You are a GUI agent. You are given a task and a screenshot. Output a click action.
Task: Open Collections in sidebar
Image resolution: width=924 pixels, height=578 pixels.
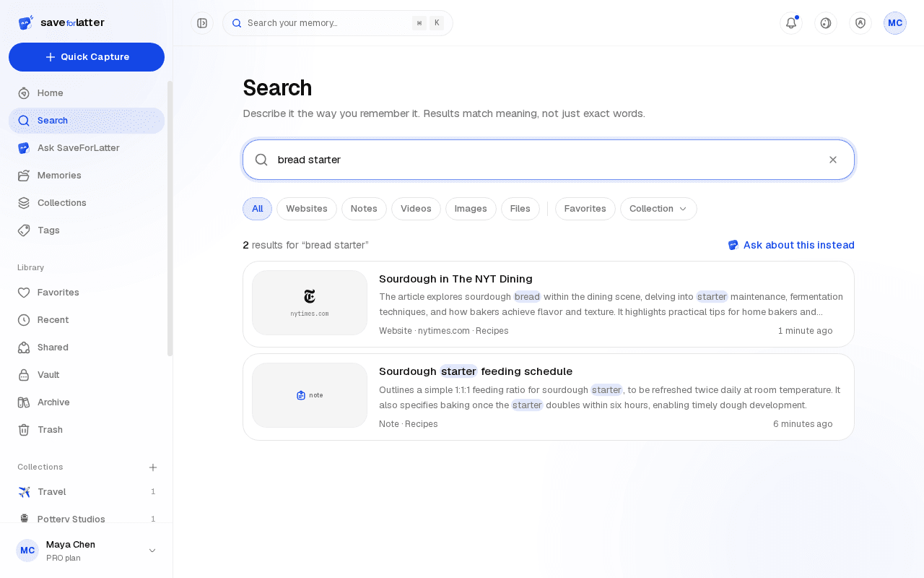pyautogui.click(x=87, y=203)
